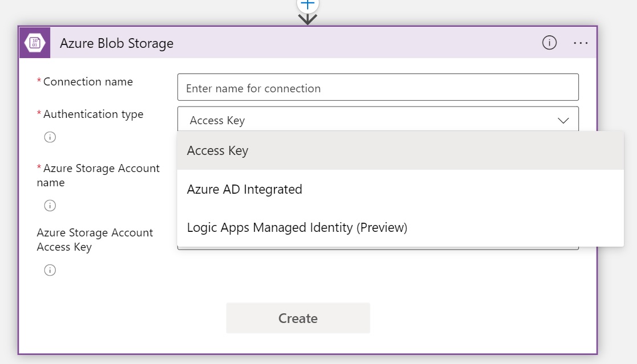Click the Authentication type combo box value
The image size is (637, 364).
pyautogui.click(x=217, y=120)
